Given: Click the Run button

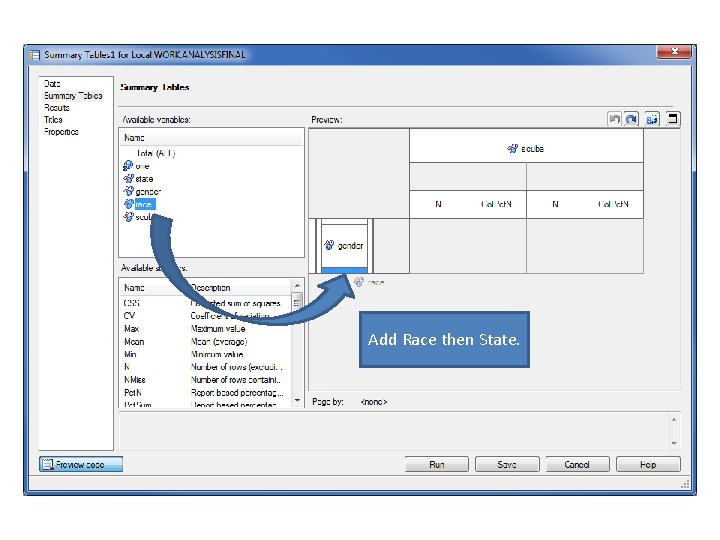Looking at the screenshot, I should 437,464.
